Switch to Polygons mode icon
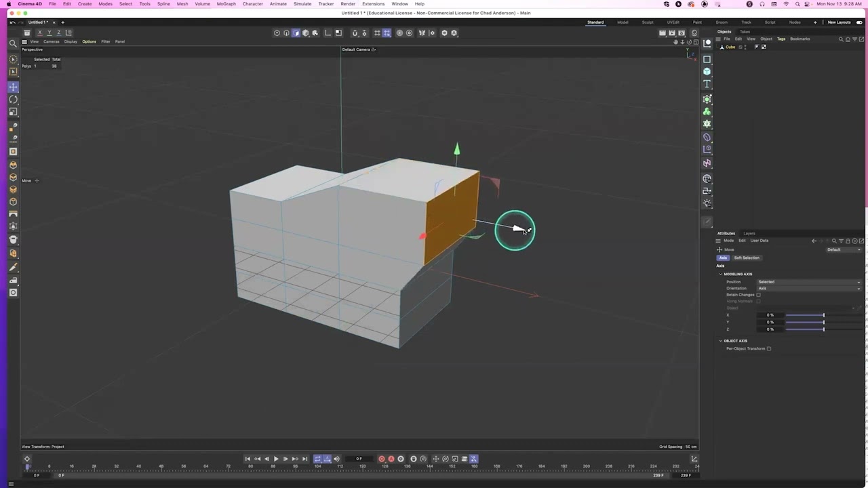Image resolution: width=868 pixels, height=488 pixels. point(296,33)
